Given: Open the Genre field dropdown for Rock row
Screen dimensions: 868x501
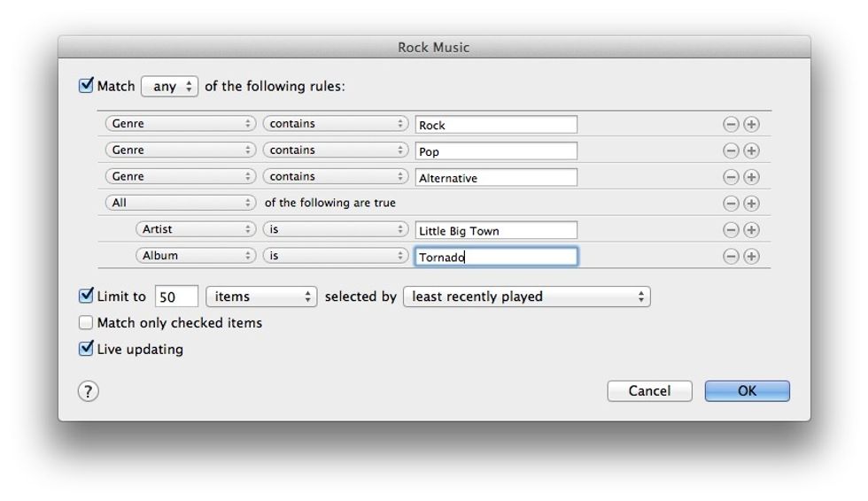Looking at the screenshot, I should point(181,123).
